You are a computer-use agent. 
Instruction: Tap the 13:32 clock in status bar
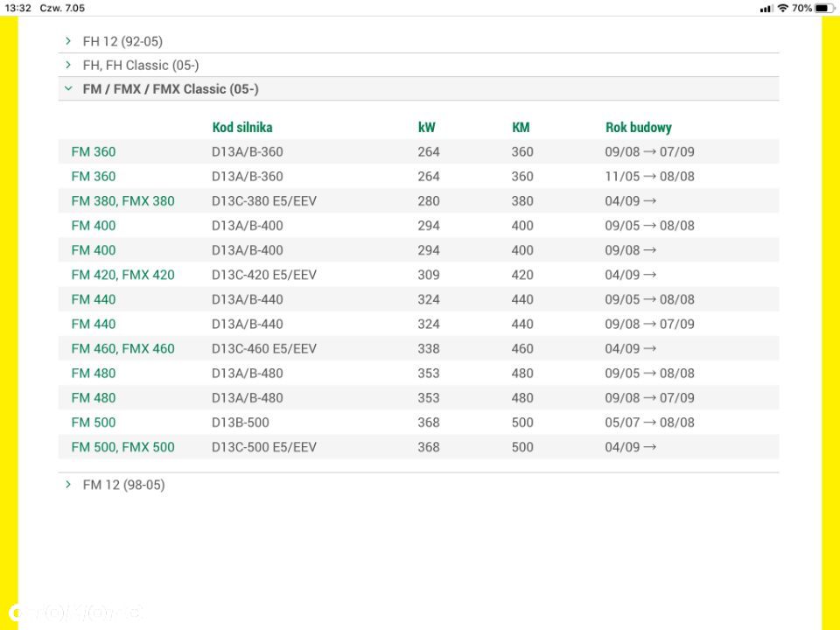pyautogui.click(x=17, y=8)
